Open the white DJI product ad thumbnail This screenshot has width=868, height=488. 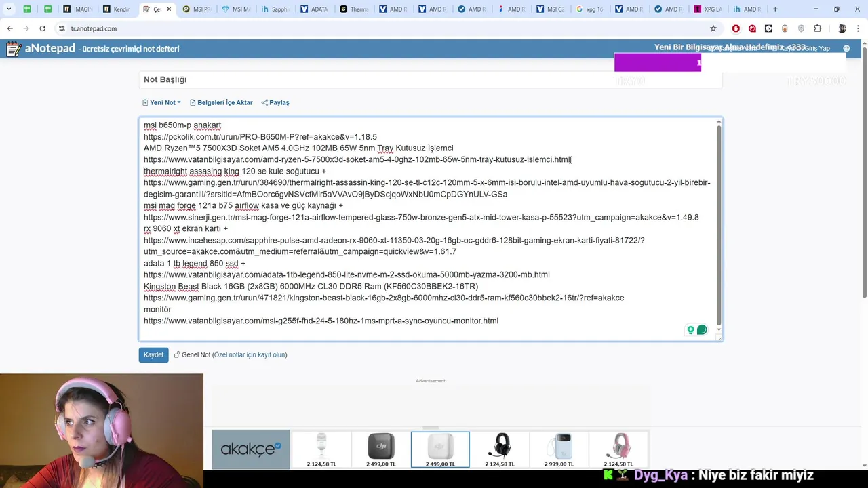pos(440,449)
